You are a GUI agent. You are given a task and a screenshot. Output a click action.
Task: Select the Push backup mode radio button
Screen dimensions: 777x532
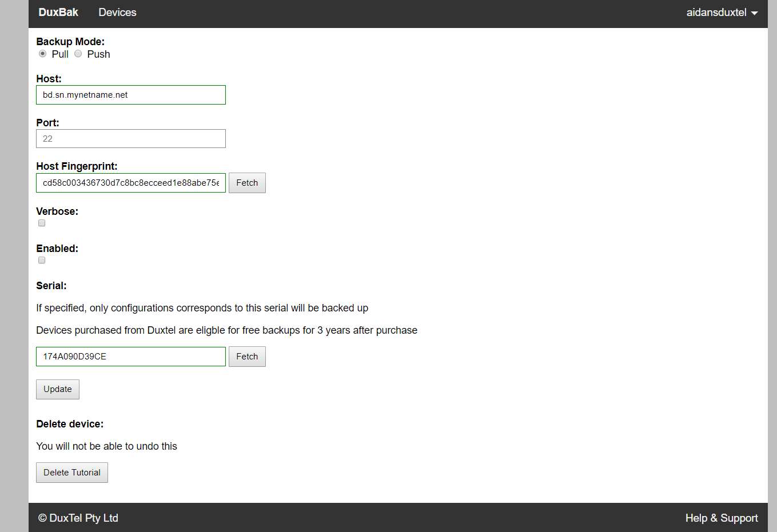(78, 54)
